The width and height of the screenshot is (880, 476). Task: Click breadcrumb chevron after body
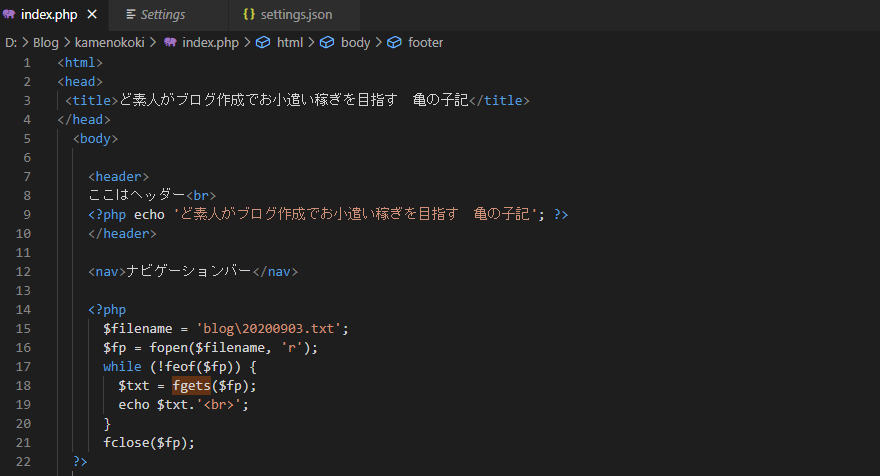coord(379,43)
